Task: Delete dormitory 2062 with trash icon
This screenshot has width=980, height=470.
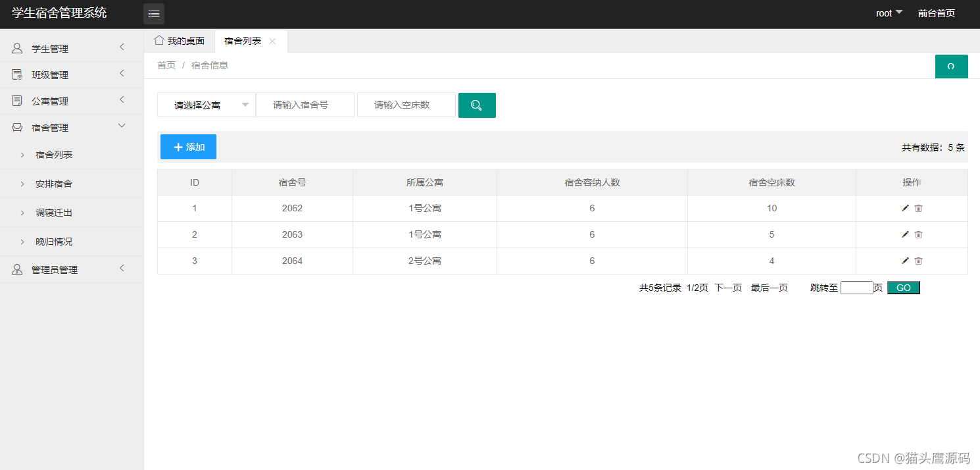Action: coord(919,208)
